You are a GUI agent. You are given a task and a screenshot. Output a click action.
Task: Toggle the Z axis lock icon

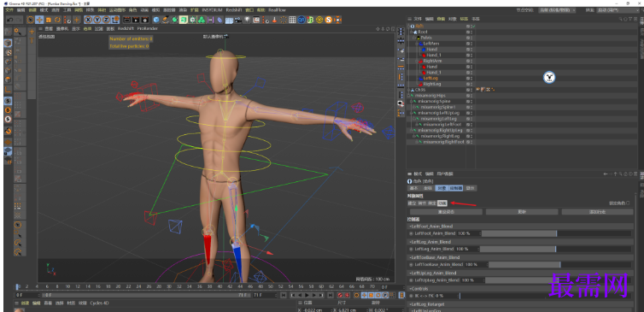point(107,20)
